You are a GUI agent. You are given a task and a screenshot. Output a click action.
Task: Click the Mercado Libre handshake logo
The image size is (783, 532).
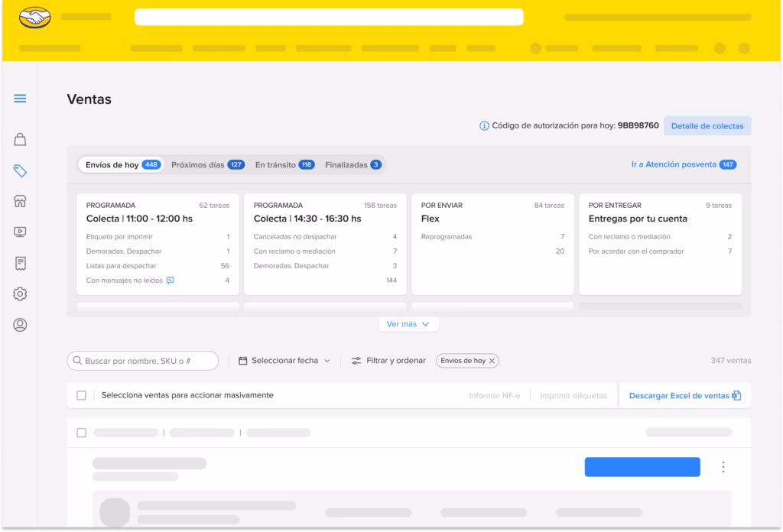click(35, 18)
